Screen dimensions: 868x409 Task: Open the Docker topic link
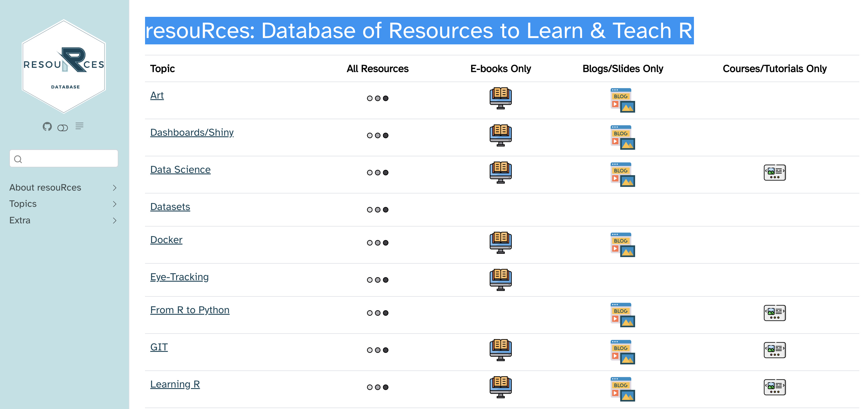point(167,240)
